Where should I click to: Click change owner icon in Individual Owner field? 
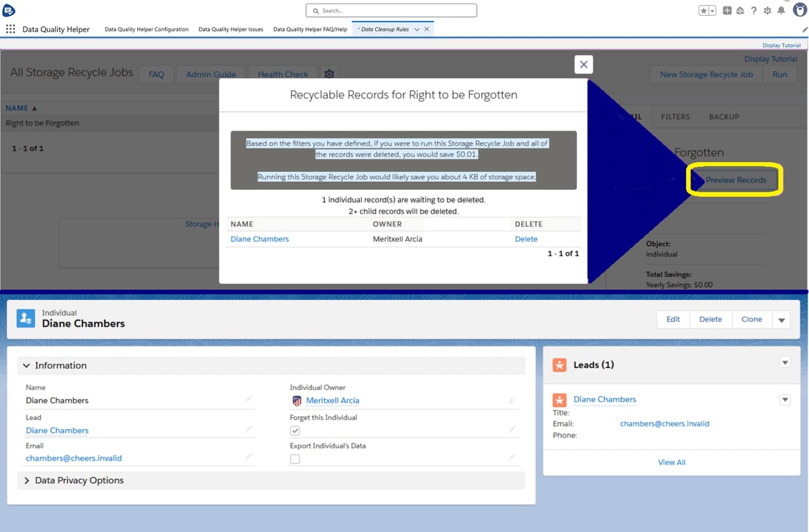click(x=513, y=400)
